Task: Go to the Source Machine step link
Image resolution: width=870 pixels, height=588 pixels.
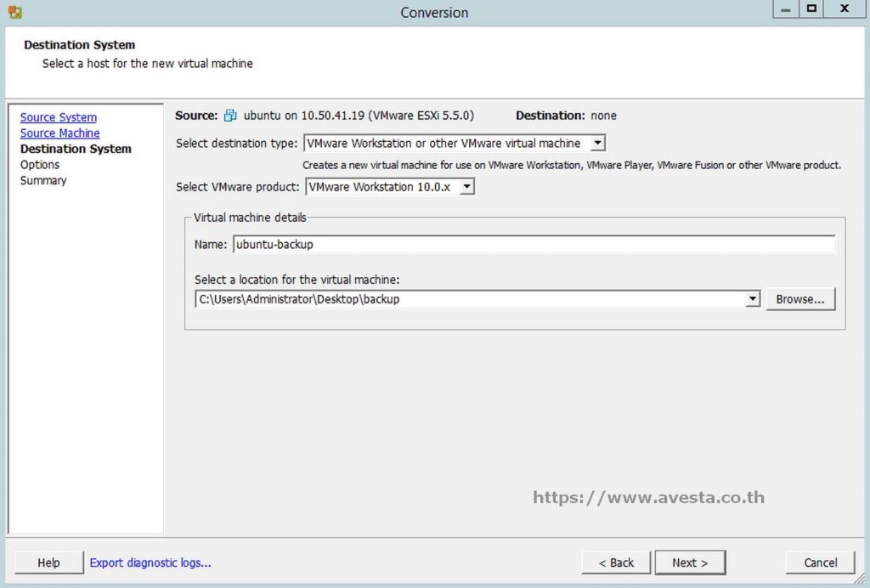Action: click(60, 133)
